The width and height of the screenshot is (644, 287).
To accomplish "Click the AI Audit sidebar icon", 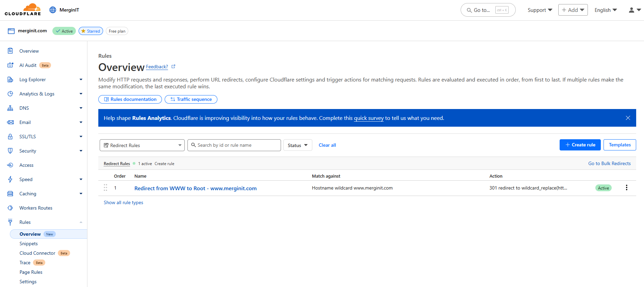I will click(10, 65).
